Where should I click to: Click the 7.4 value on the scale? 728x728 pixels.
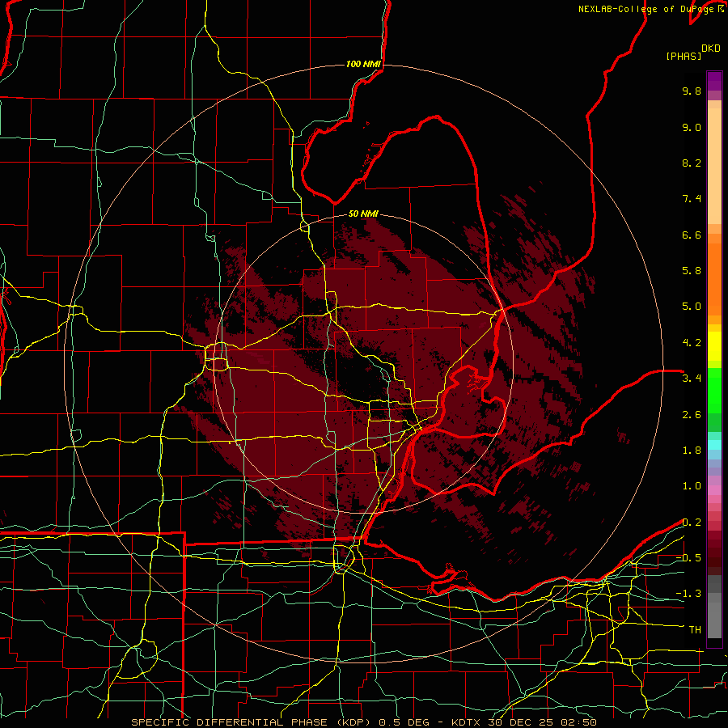pos(692,199)
